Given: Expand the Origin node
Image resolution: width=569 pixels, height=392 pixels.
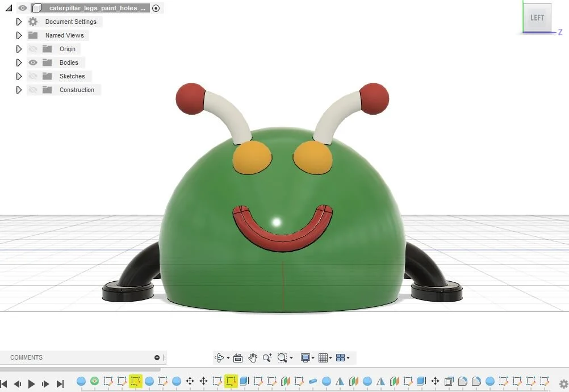Looking at the screenshot, I should coord(19,49).
